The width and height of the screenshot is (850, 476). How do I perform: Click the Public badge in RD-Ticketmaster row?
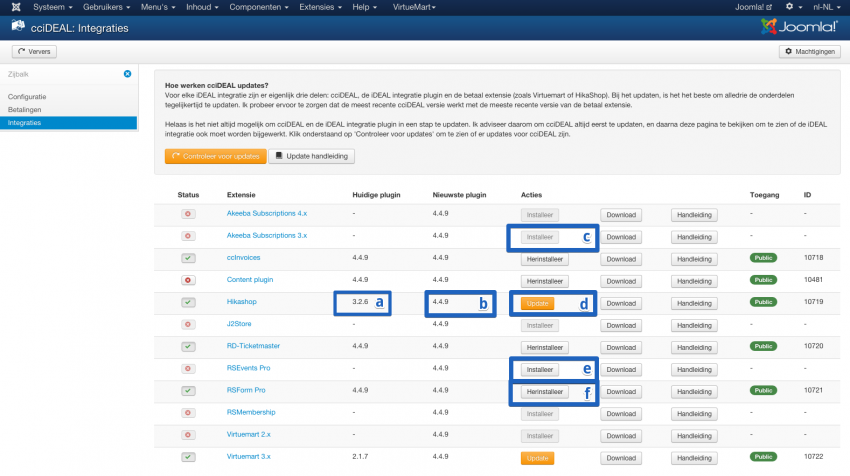tap(763, 346)
